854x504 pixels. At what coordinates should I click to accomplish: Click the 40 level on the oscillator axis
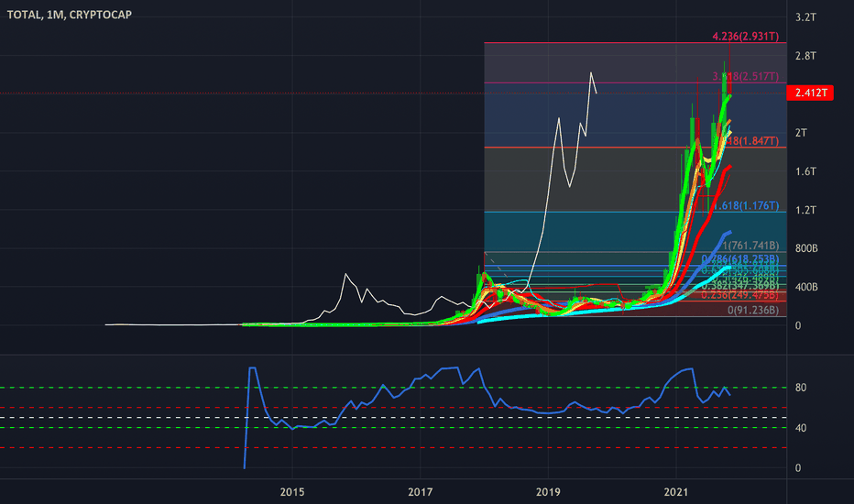click(801, 428)
